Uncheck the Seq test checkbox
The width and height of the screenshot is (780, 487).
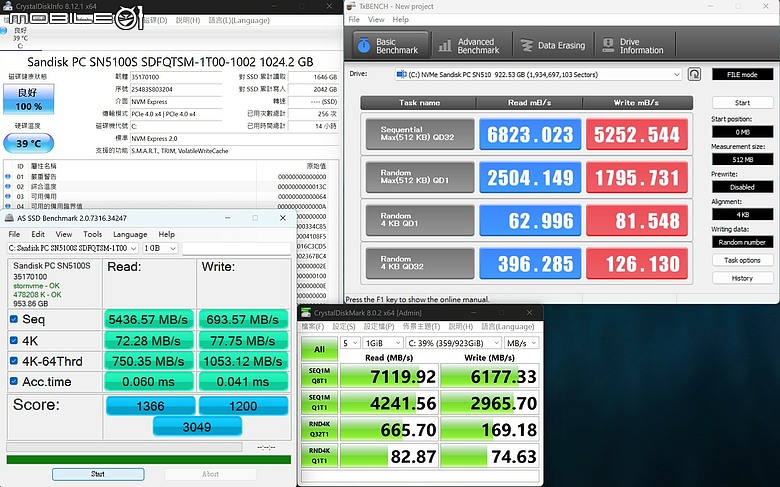13,319
